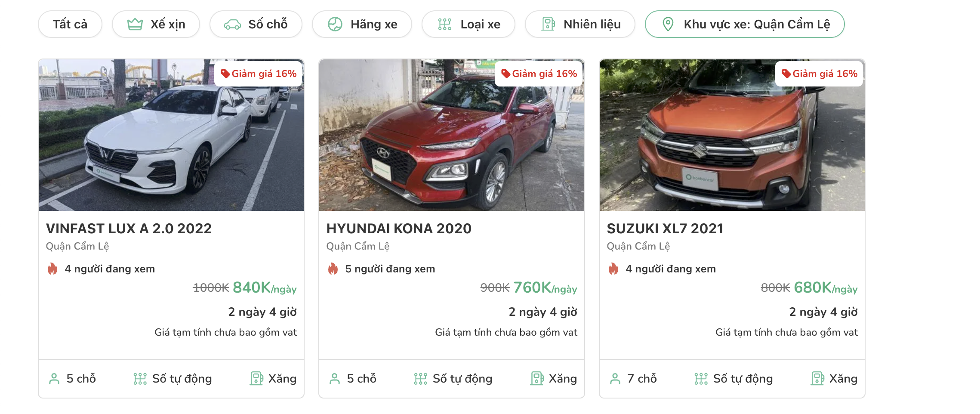Open the Hãng xe brand filter dropdown
Screen dimensions: 980x414
click(362, 24)
